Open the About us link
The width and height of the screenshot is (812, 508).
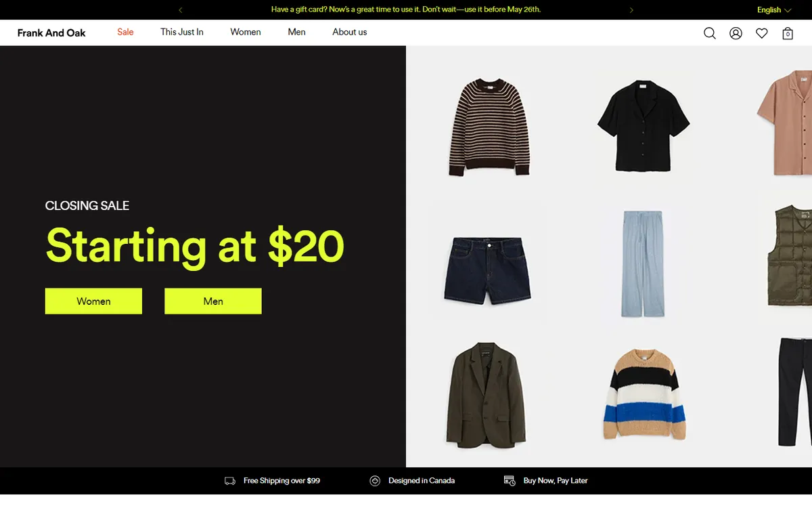click(x=350, y=32)
